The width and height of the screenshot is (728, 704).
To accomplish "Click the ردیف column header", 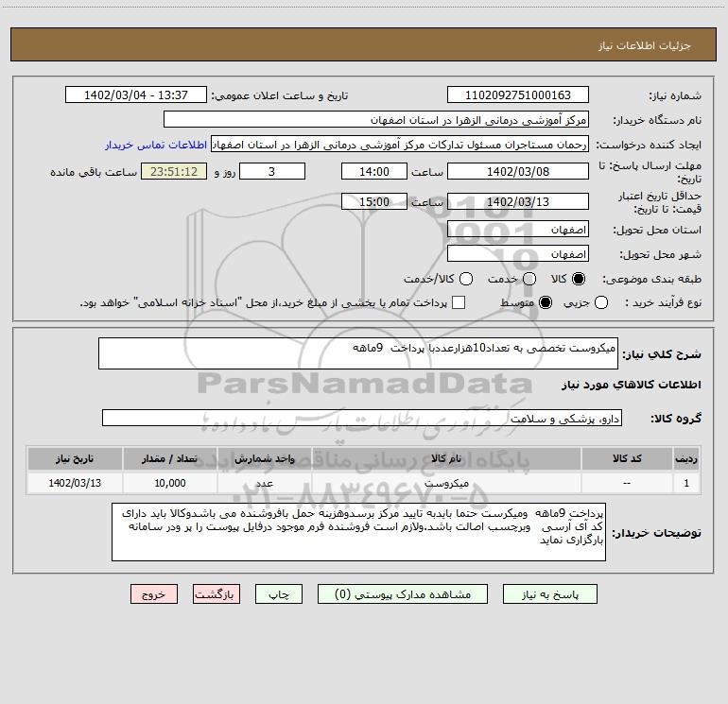I will [x=686, y=458].
